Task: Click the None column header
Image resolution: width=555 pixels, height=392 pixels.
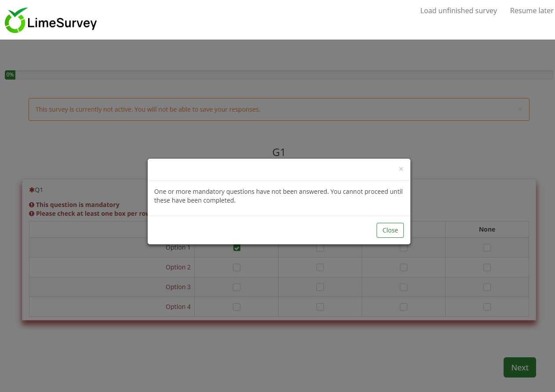Action: point(487,229)
